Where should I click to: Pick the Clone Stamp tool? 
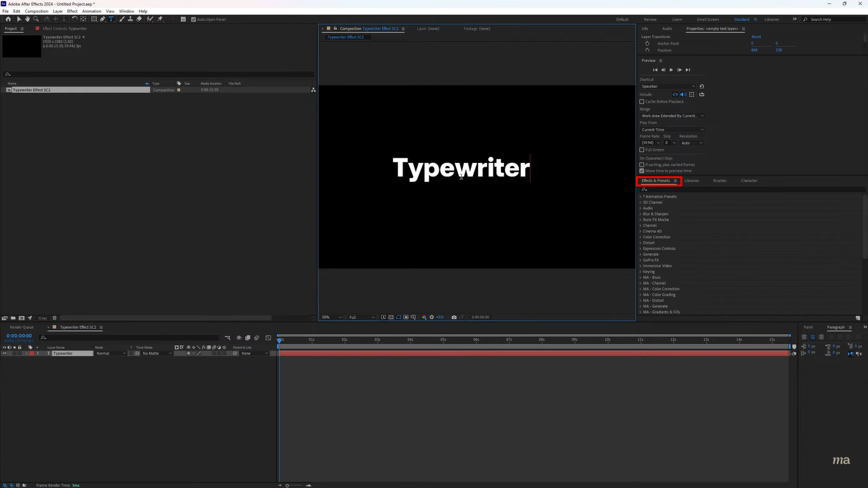130,19
